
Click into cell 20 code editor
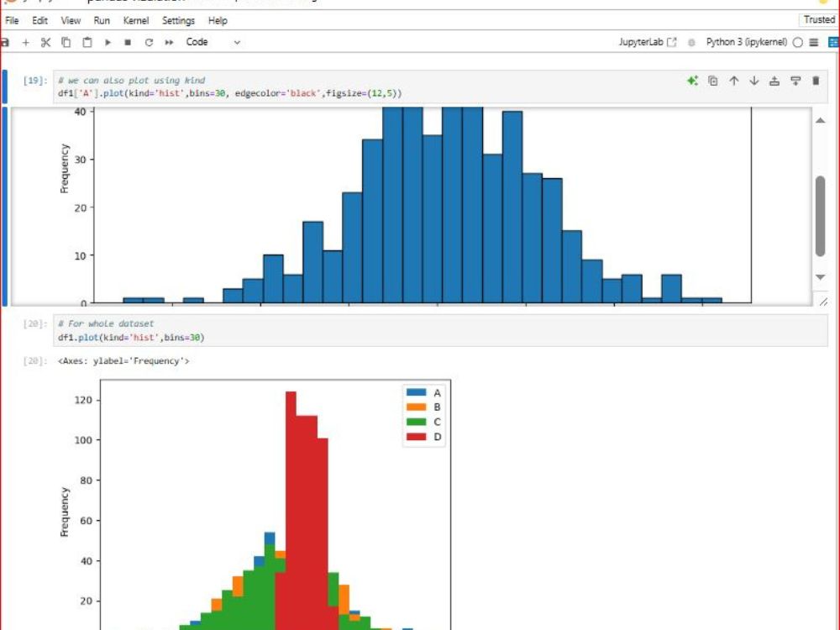click(x=440, y=330)
